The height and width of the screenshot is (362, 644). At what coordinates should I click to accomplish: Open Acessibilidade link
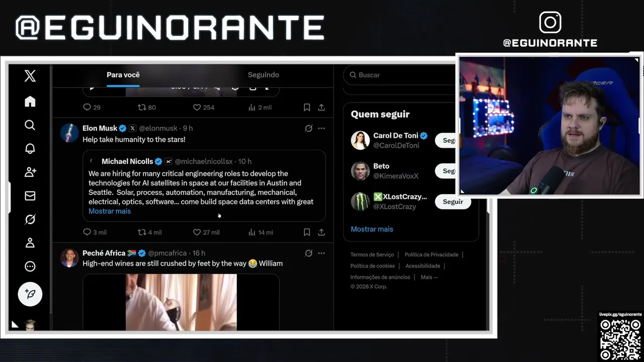tap(423, 266)
